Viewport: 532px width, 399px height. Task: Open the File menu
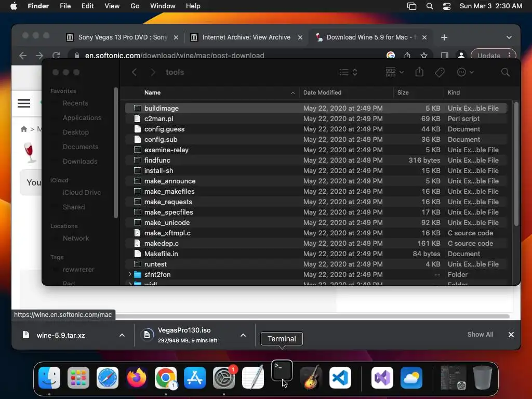pyautogui.click(x=65, y=6)
